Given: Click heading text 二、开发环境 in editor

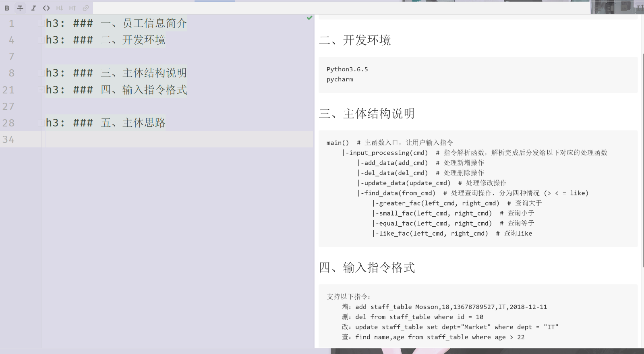Looking at the screenshot, I should [133, 40].
